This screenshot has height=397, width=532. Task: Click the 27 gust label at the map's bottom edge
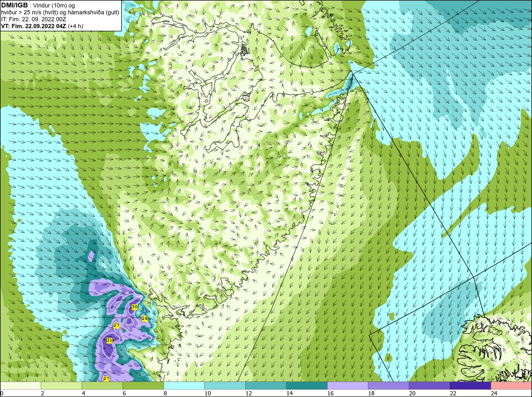coord(106,378)
